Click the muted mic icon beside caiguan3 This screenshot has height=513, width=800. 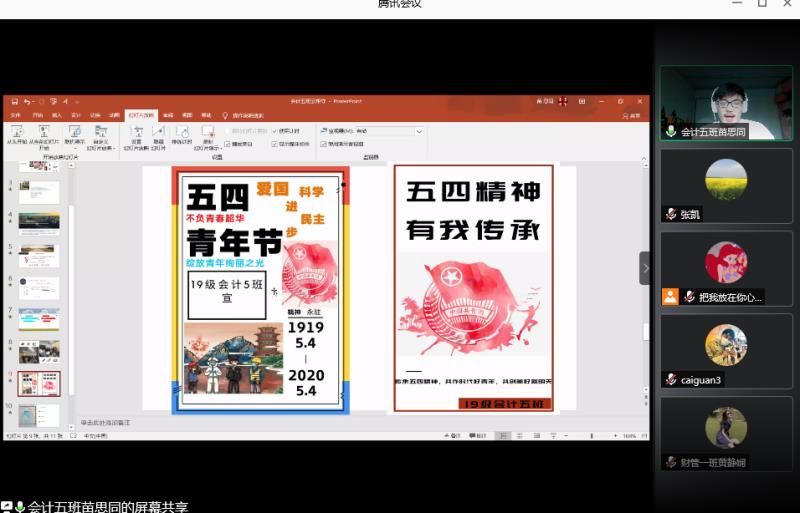(671, 380)
